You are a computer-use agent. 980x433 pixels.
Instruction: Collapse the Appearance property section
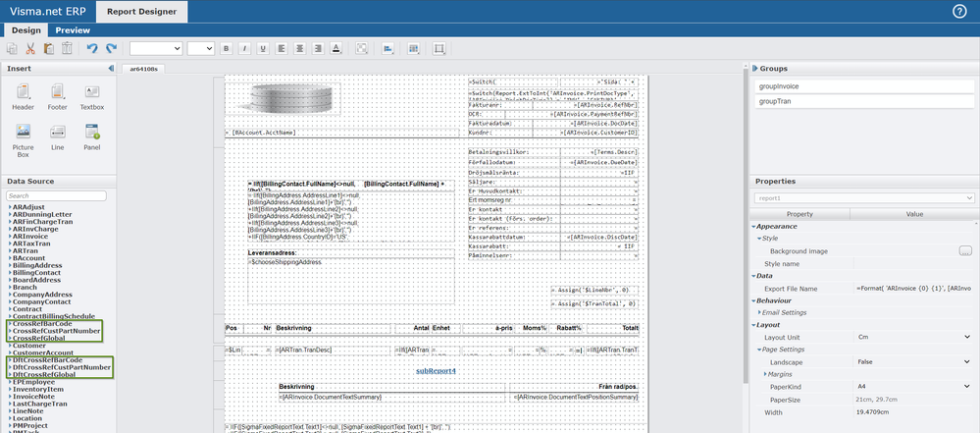(753, 227)
